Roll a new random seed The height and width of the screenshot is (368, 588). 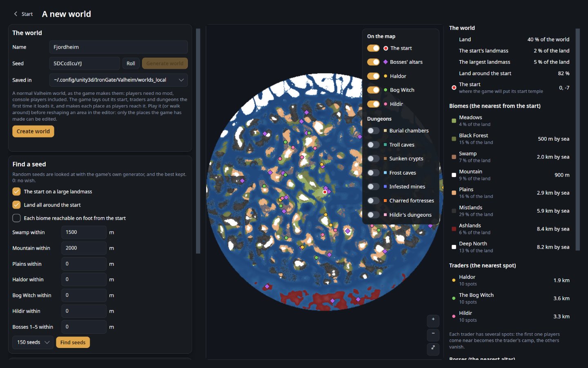[131, 63]
